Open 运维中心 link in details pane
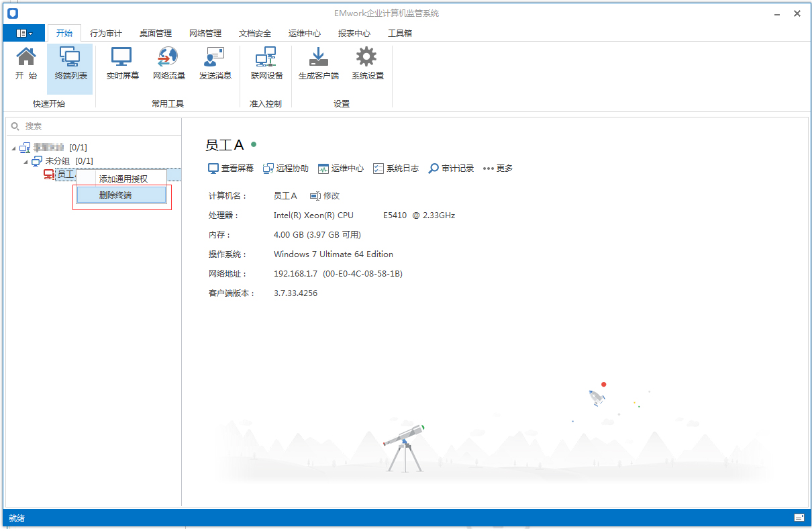 341,168
